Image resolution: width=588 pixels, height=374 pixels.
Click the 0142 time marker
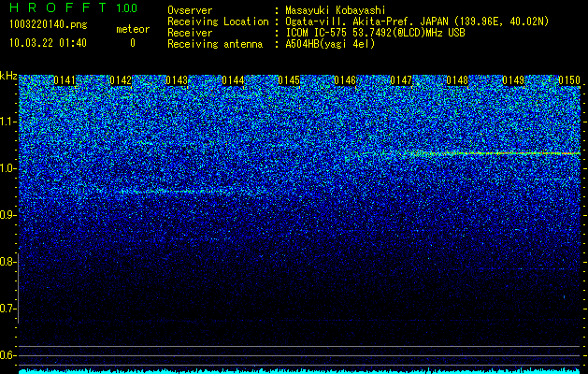121,80
